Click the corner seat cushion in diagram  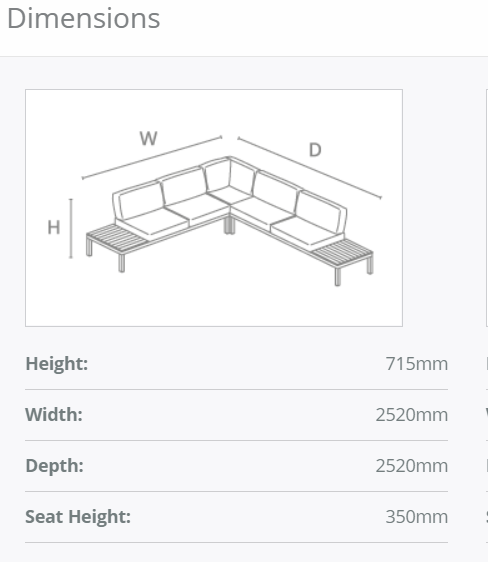pos(229,195)
